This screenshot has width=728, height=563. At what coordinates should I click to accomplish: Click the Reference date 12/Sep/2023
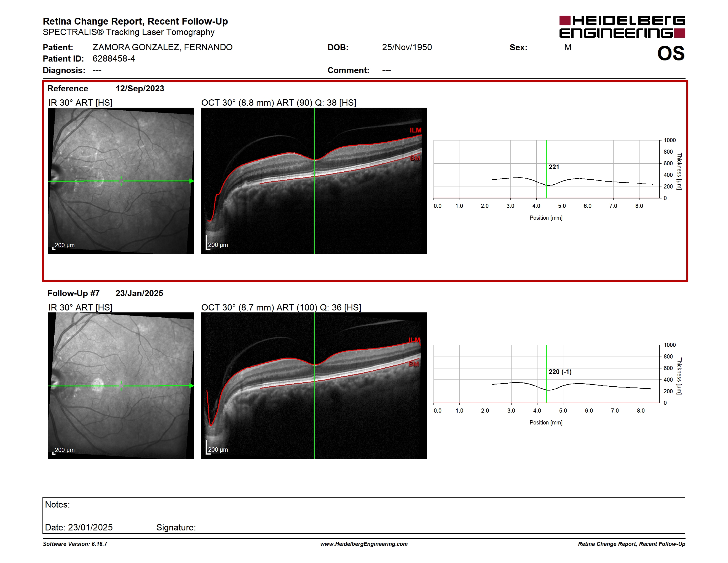(x=140, y=88)
